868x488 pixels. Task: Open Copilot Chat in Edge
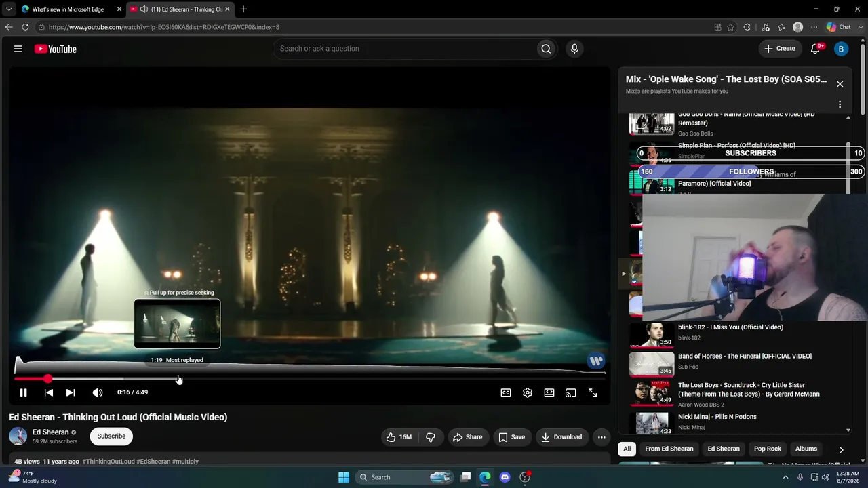pyautogui.click(x=839, y=27)
